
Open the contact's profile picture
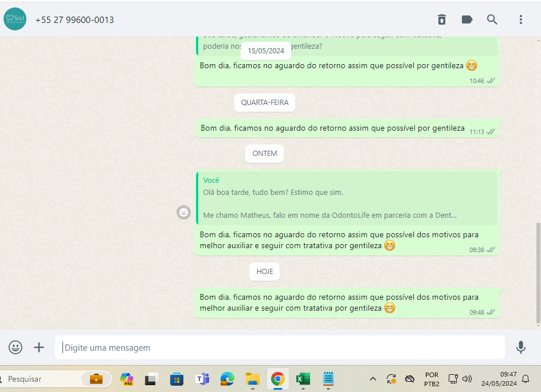[15, 19]
